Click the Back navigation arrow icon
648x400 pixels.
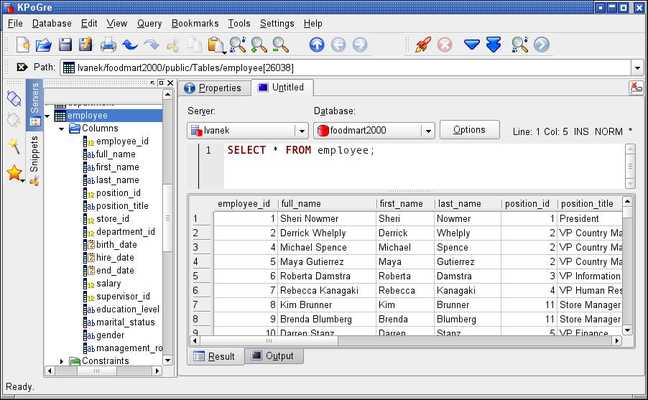tap(338, 45)
